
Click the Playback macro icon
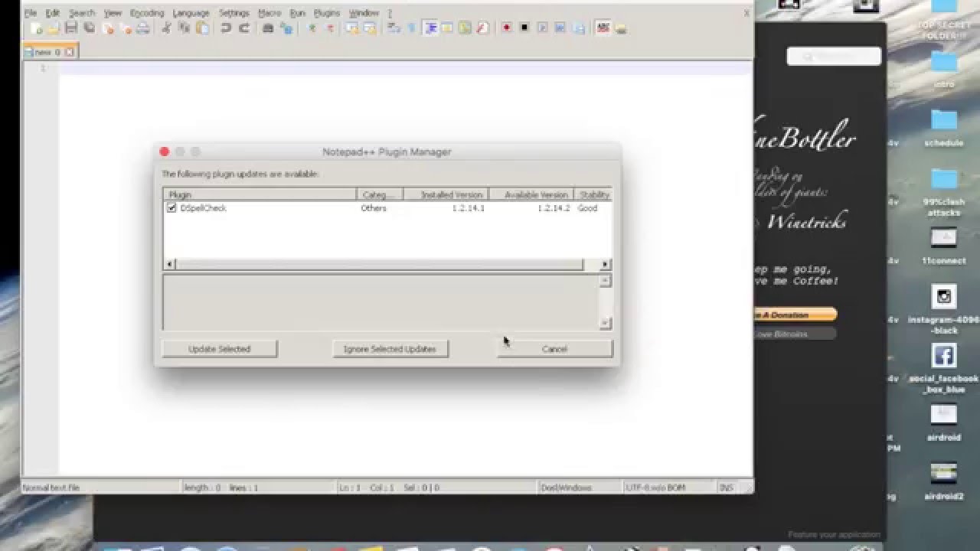tap(543, 28)
